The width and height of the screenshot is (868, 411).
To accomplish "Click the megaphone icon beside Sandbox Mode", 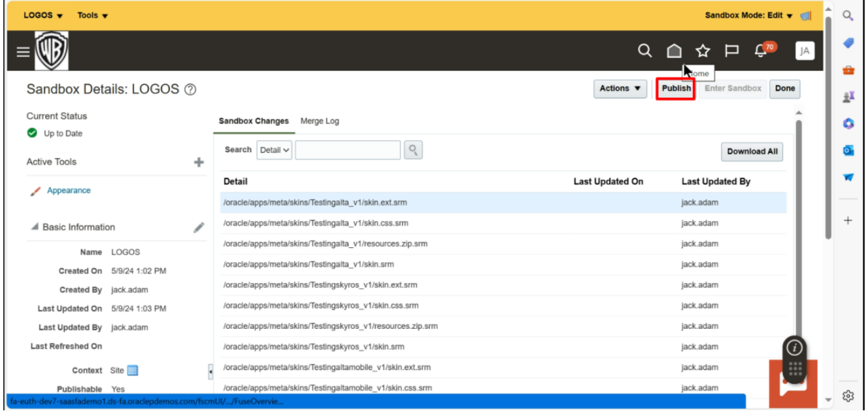I will coord(804,14).
